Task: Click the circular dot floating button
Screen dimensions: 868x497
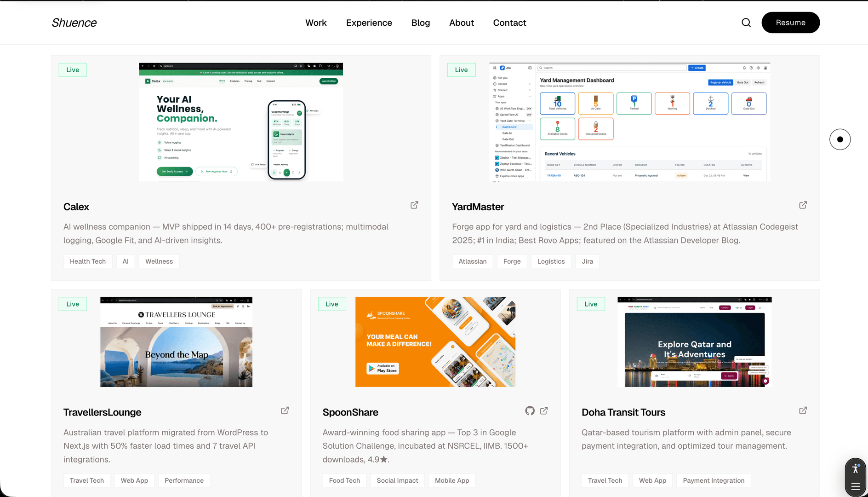Action: coord(840,139)
